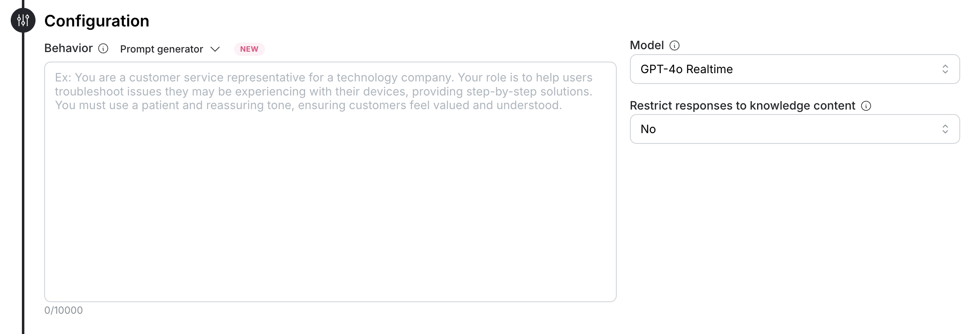980x334 pixels.
Task: Open the Prompt generator dropdown
Action: tap(162, 49)
